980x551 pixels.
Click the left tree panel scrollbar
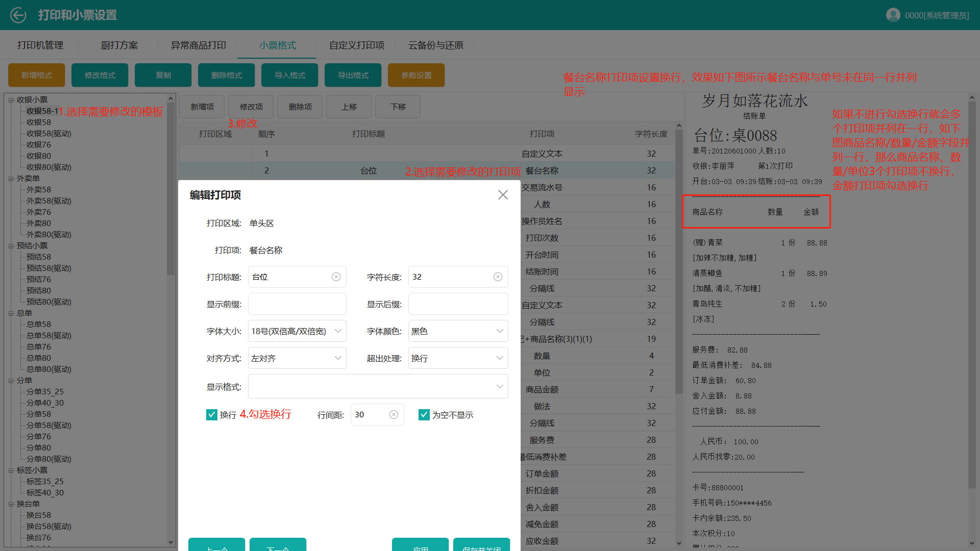click(x=170, y=189)
